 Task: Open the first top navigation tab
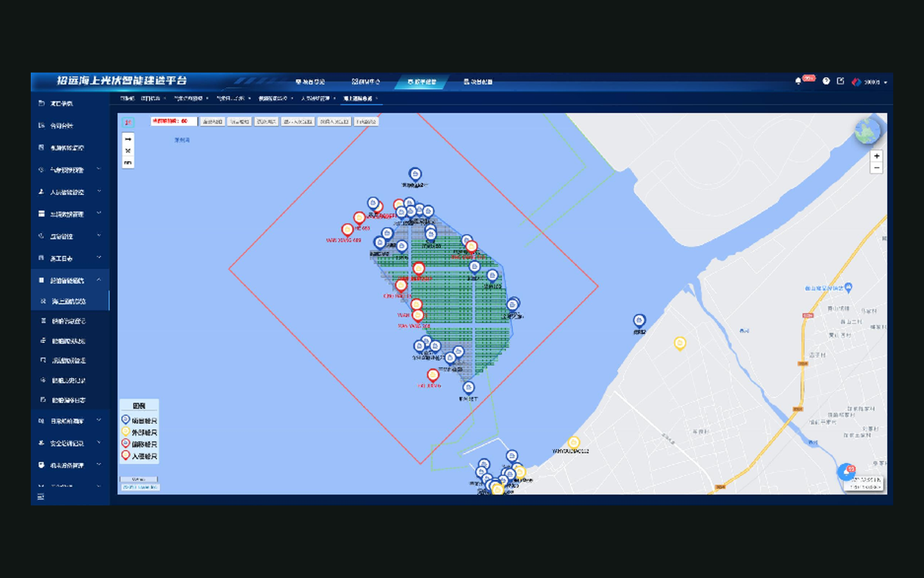pos(310,82)
